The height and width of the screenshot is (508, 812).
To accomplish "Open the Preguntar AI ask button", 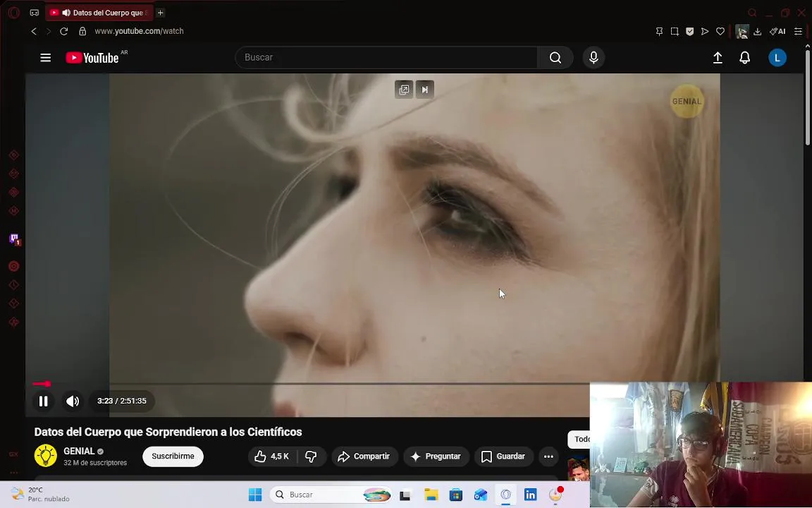I will [436, 456].
